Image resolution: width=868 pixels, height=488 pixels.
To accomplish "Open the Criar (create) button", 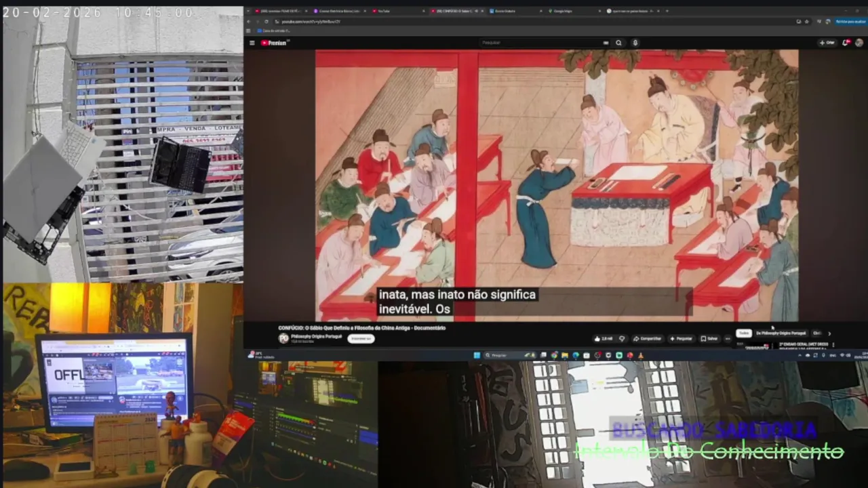I will coord(827,43).
